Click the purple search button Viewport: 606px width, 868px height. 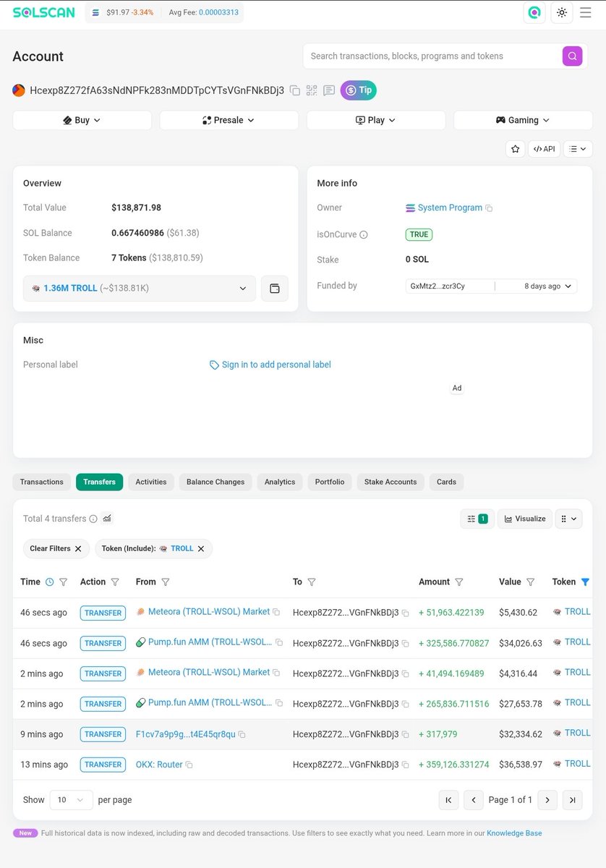[572, 56]
